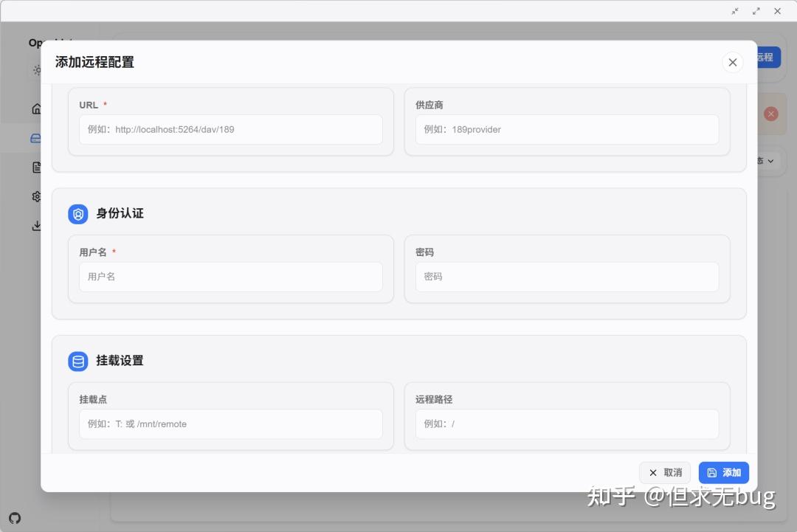This screenshot has height=532, width=797.
Task: Open the download icon in the sidebar
Action: 37,226
